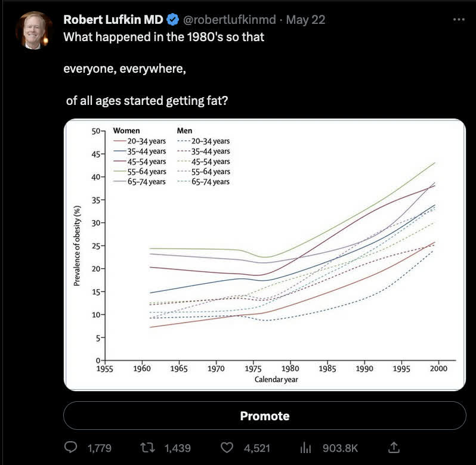The height and width of the screenshot is (465, 476).
Task: Open Robert Lufkin MD display name
Action: pyautogui.click(x=113, y=20)
